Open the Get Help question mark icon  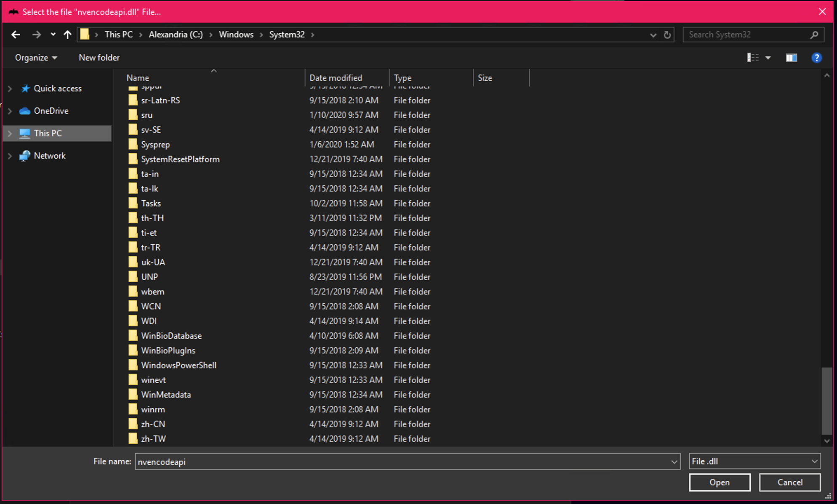(817, 58)
